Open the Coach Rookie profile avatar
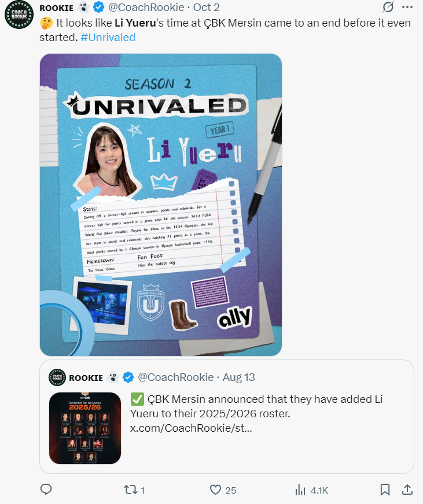The image size is (423, 504). tap(19, 14)
